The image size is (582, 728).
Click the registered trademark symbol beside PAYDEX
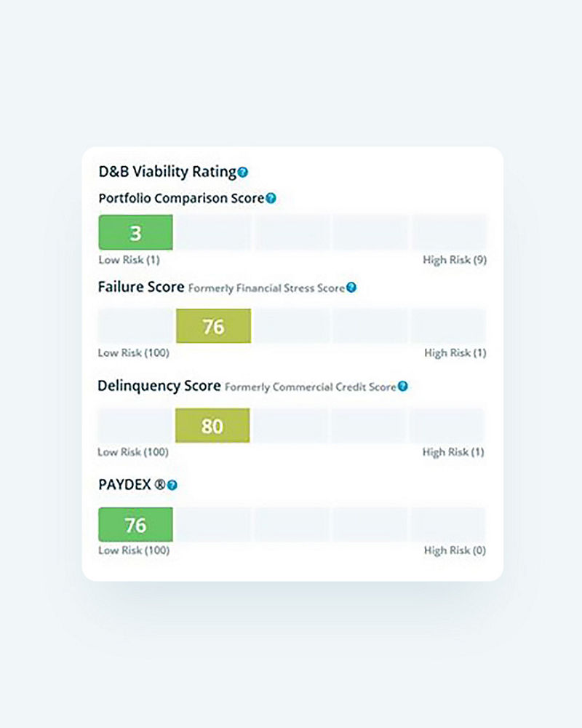click(160, 483)
